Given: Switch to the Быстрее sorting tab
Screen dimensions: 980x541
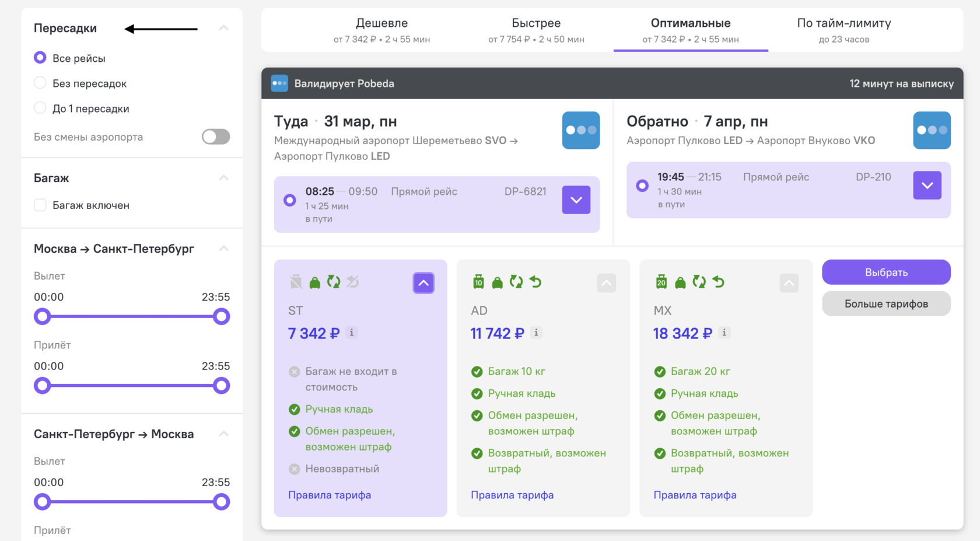Looking at the screenshot, I should pos(536,30).
